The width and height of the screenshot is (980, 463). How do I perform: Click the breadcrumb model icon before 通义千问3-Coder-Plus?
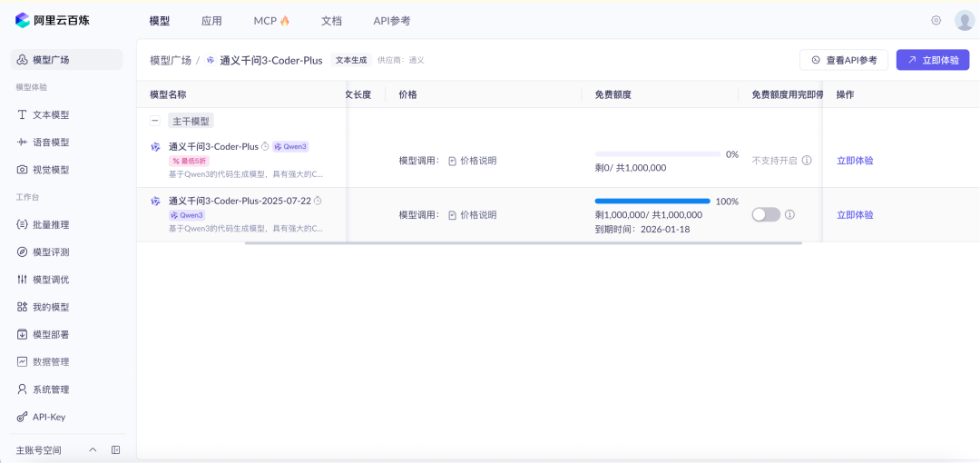(210, 60)
